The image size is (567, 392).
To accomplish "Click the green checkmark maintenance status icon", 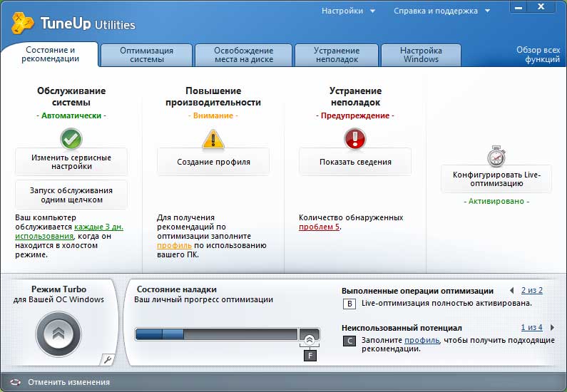I will pos(71,138).
